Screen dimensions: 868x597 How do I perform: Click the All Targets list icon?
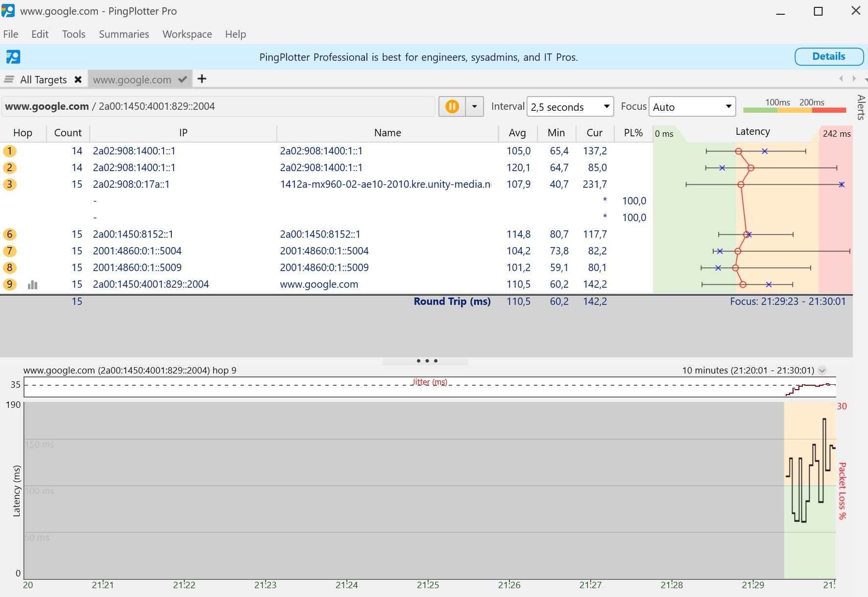point(9,79)
